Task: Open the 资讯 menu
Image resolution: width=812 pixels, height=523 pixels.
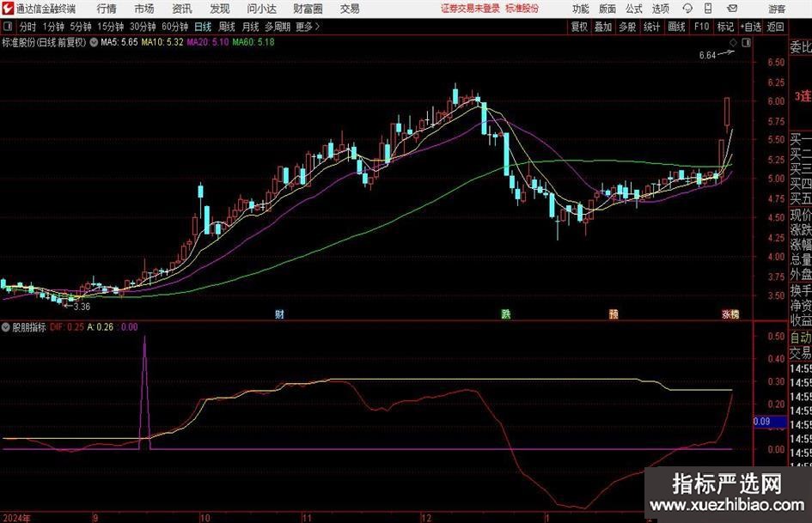Action: coord(182,9)
